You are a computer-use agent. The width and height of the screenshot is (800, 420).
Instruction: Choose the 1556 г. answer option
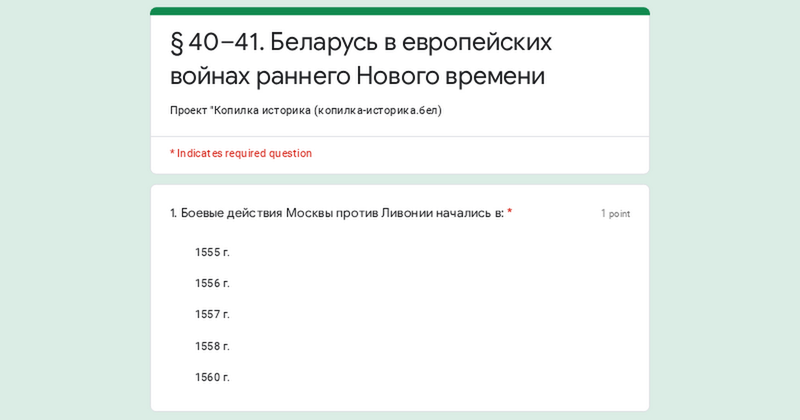pyautogui.click(x=212, y=283)
